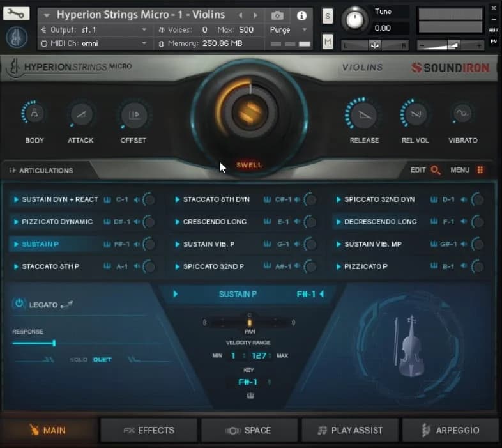This screenshot has height=448, width=502.
Task: Enable the Decrescendo Long articulation play arrow
Action: 338,222
